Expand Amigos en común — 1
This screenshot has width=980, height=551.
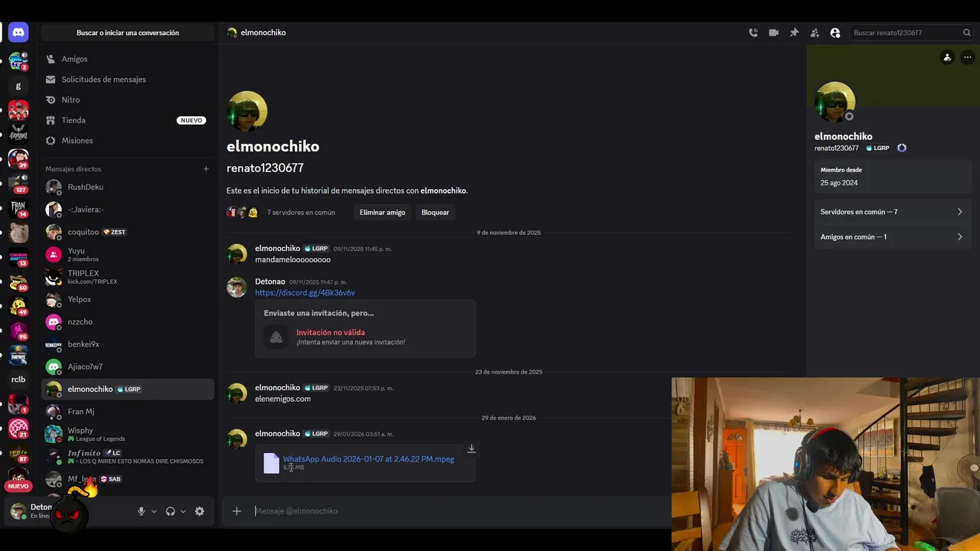892,237
